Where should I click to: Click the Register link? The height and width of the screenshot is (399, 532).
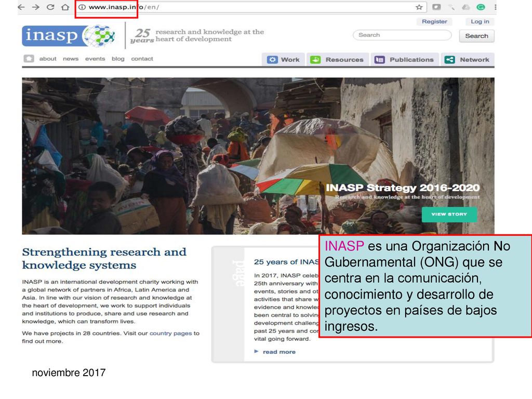[x=434, y=21]
